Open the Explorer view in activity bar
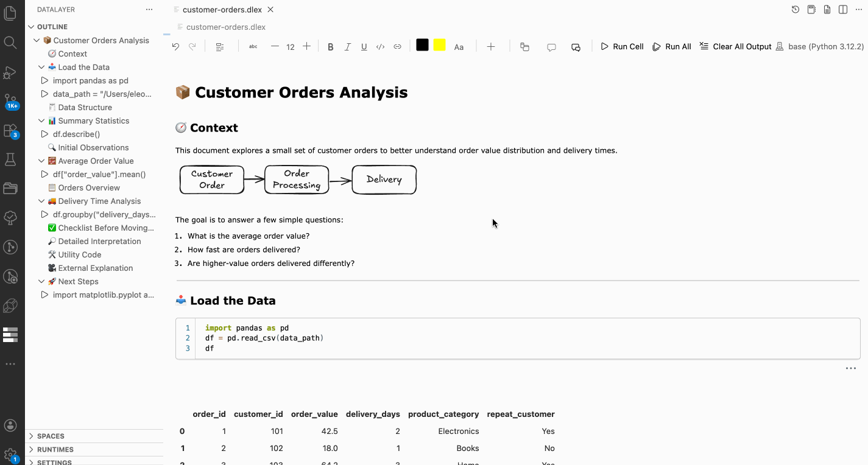The height and width of the screenshot is (465, 868). [x=10, y=13]
